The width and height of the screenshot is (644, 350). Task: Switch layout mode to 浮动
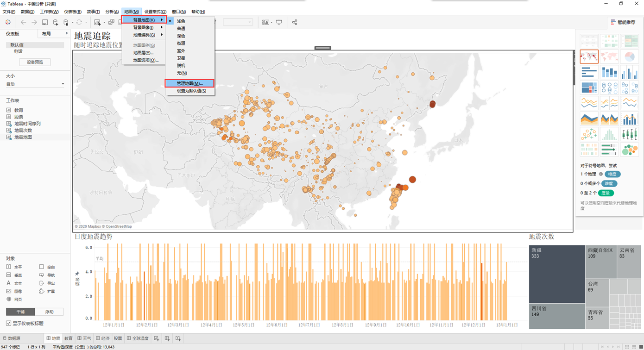pyautogui.click(x=50, y=312)
